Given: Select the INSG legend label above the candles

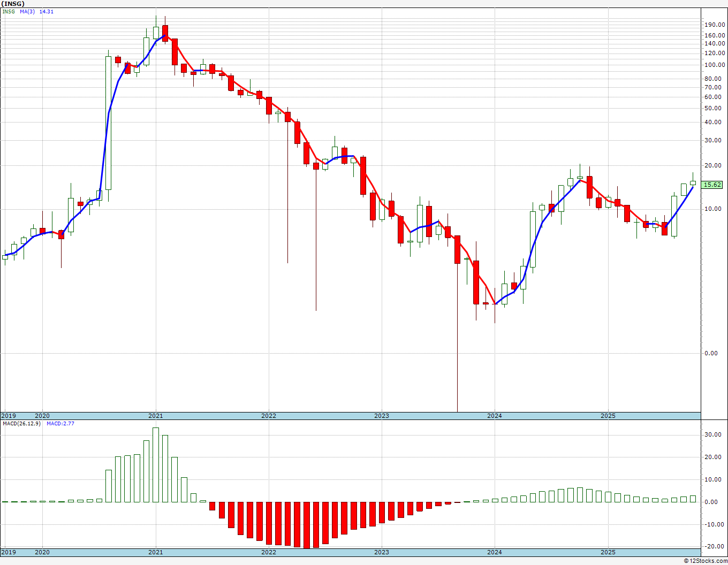Looking at the screenshot, I should 8,11.
